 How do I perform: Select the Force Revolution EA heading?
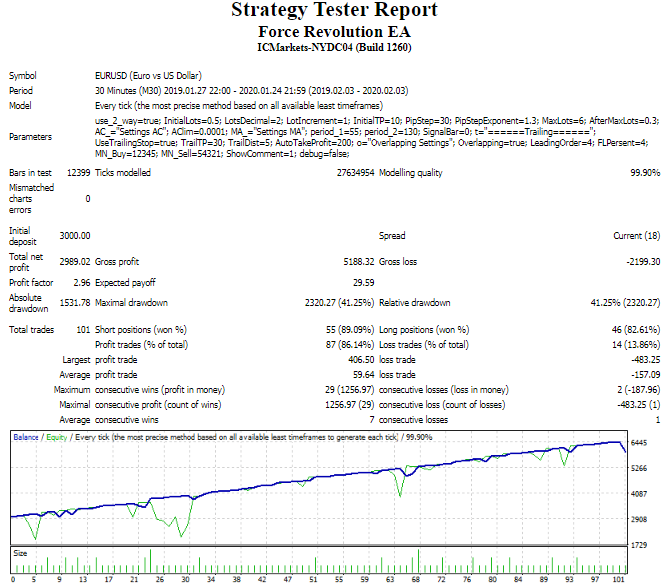[334, 31]
